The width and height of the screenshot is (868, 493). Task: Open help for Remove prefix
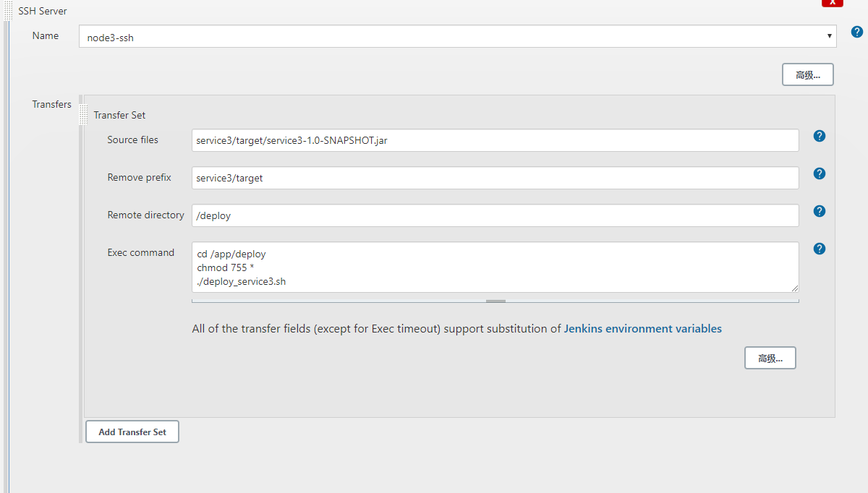click(819, 173)
